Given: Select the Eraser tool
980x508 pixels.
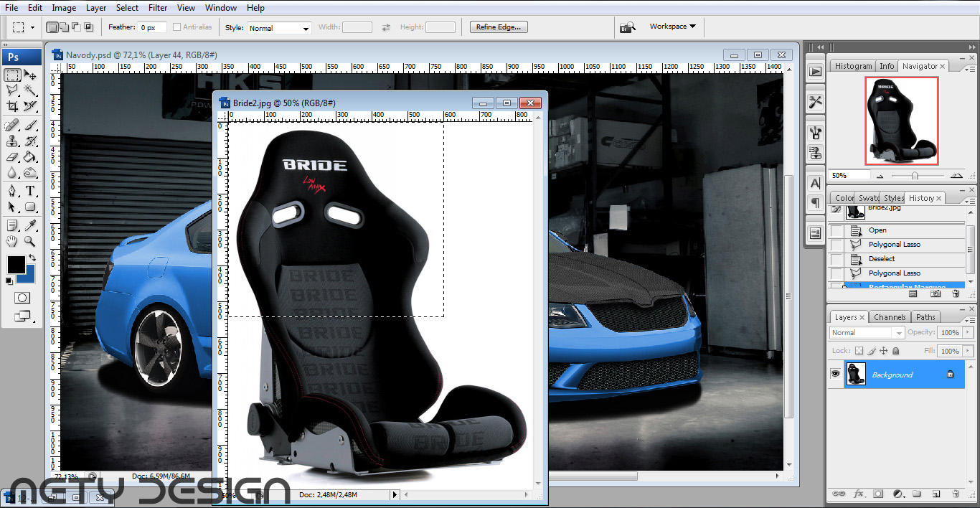Looking at the screenshot, I should tap(12, 156).
